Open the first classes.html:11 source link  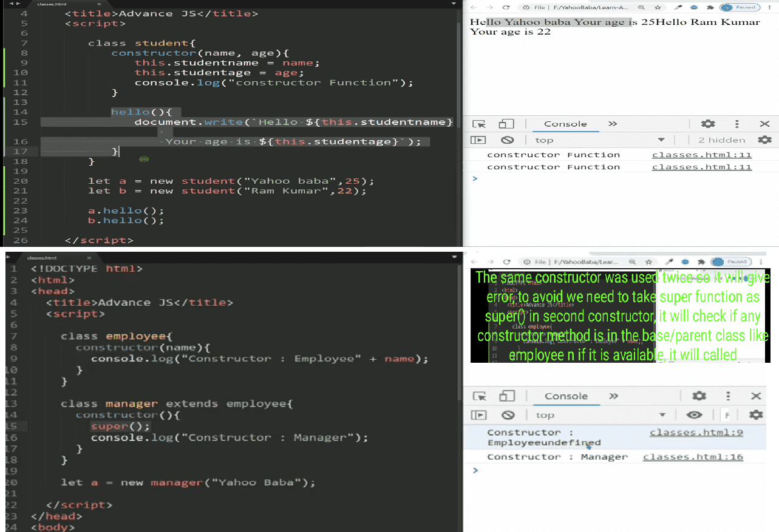(701, 155)
